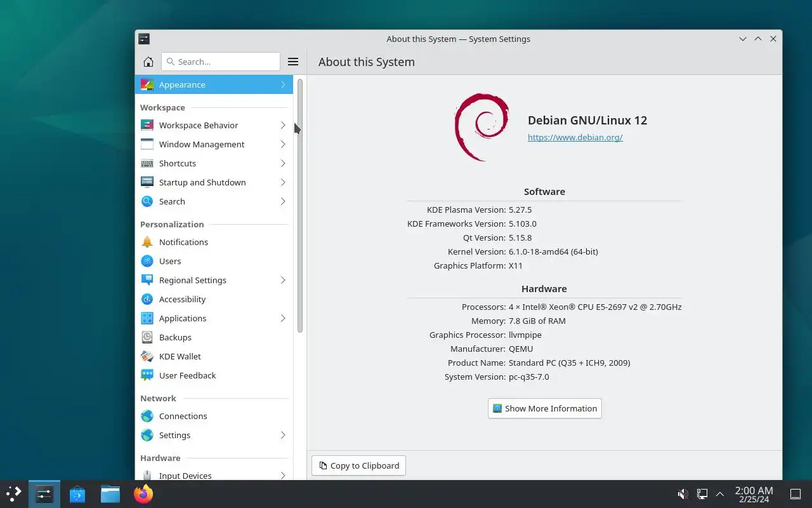Click the Shortcuts keyboard icon

click(147, 163)
